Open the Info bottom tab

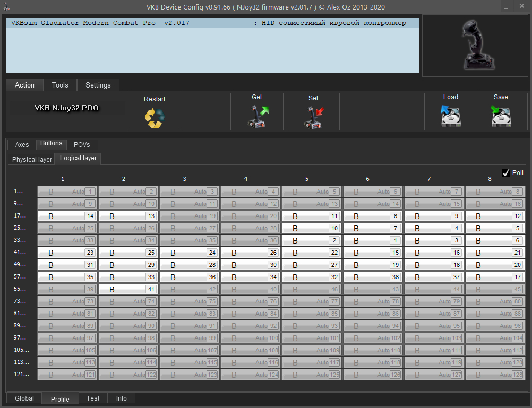(x=122, y=398)
